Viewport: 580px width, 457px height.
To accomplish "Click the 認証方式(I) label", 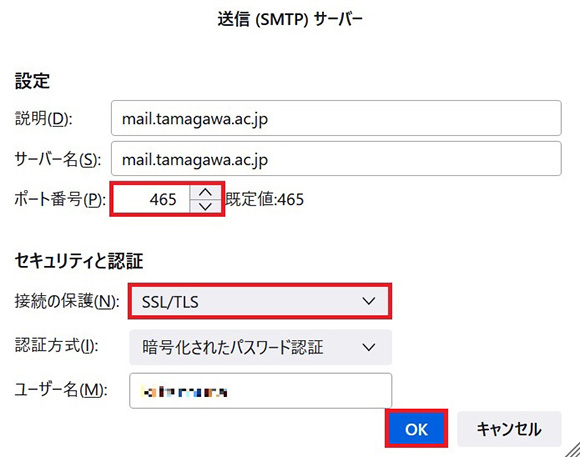I will tap(56, 346).
